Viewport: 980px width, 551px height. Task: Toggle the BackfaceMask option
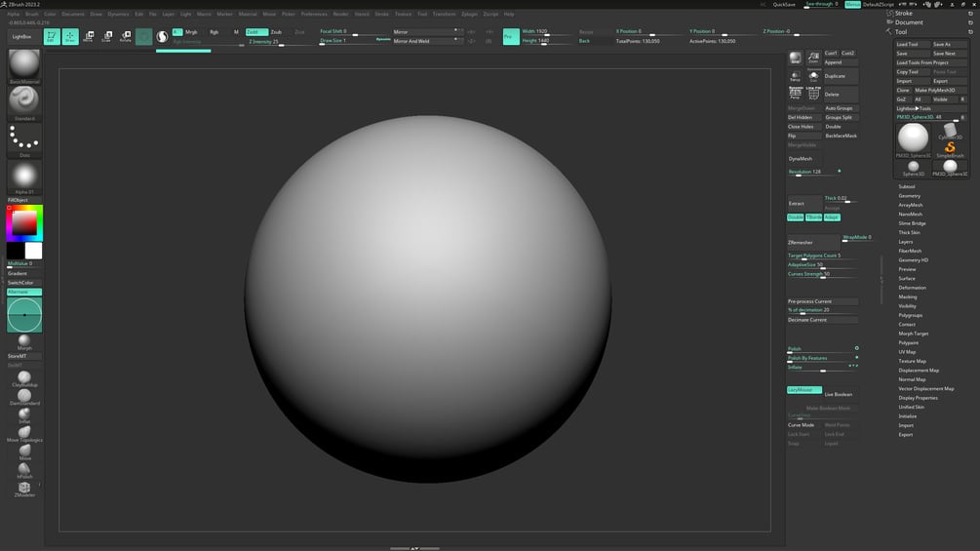pyautogui.click(x=841, y=136)
